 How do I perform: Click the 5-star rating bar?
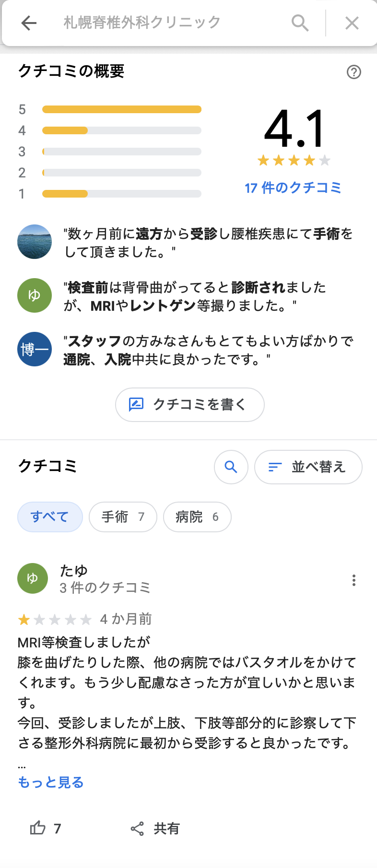122,109
